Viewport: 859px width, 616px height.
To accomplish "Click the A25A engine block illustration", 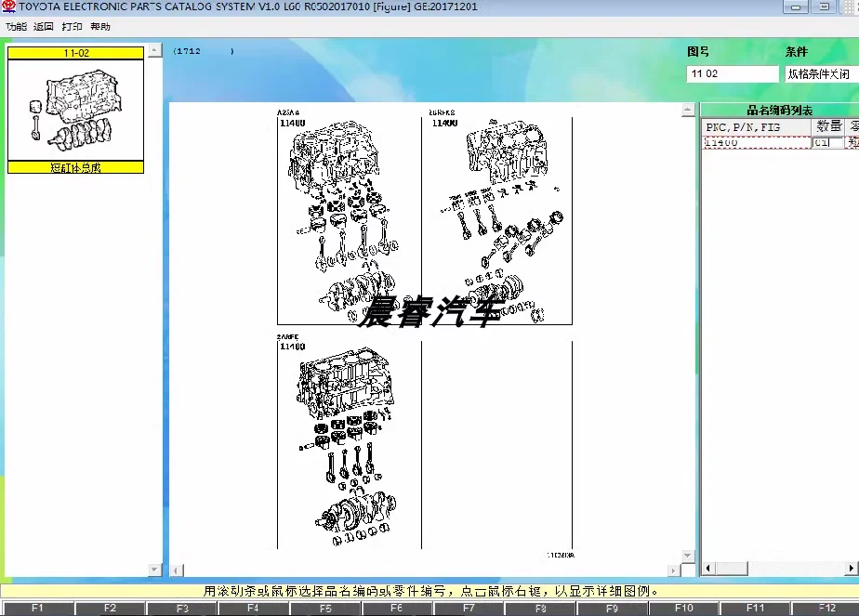I will pyautogui.click(x=333, y=155).
